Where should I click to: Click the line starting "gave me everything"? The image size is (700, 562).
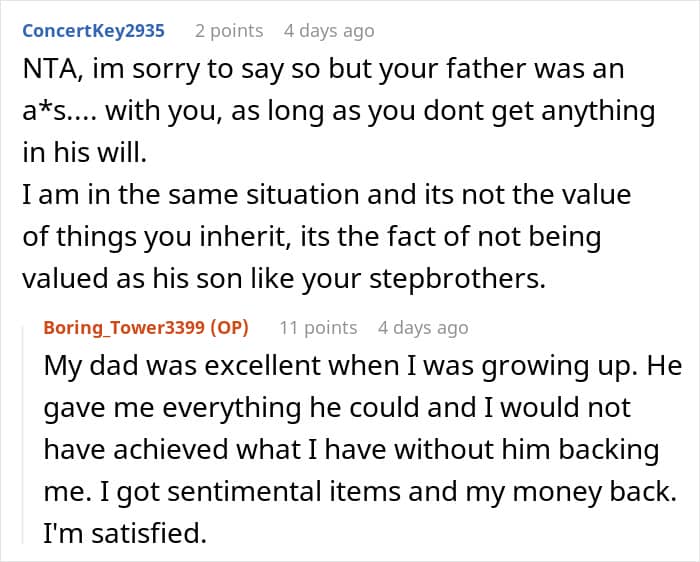point(338,408)
